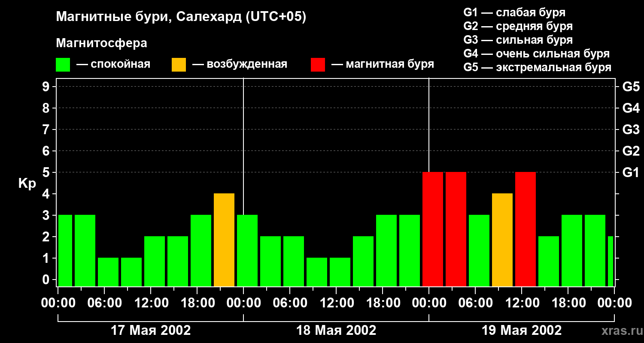Click the chart title 'Магнитные бури, Салехард (UTC+05)'
This screenshot has width=644, height=343.
coord(181,18)
